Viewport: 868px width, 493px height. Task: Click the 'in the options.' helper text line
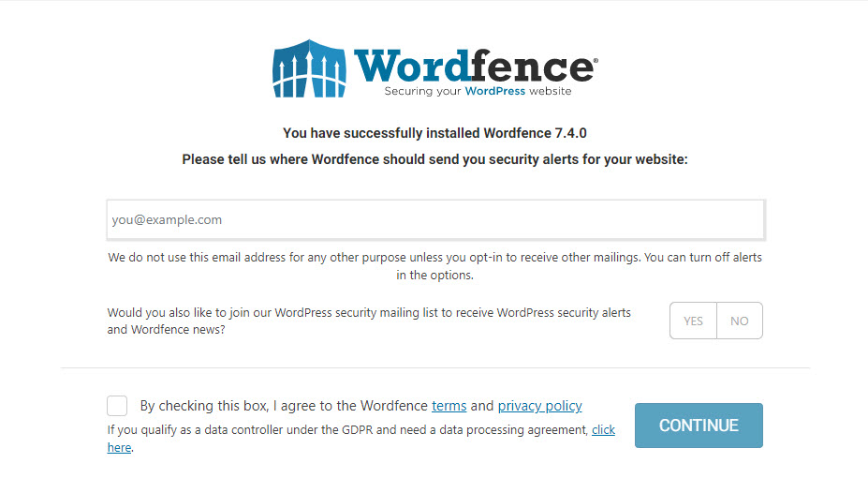click(x=434, y=275)
